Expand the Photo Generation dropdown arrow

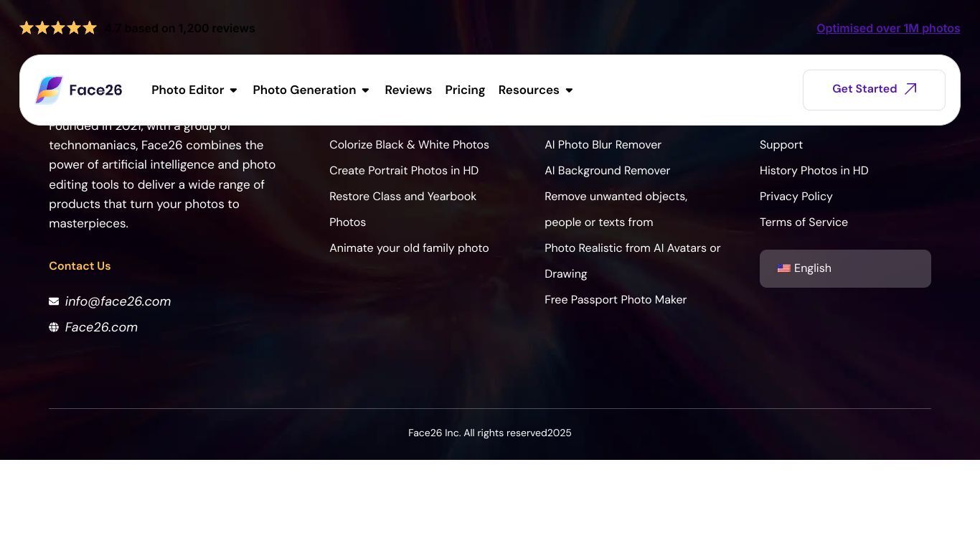click(365, 90)
